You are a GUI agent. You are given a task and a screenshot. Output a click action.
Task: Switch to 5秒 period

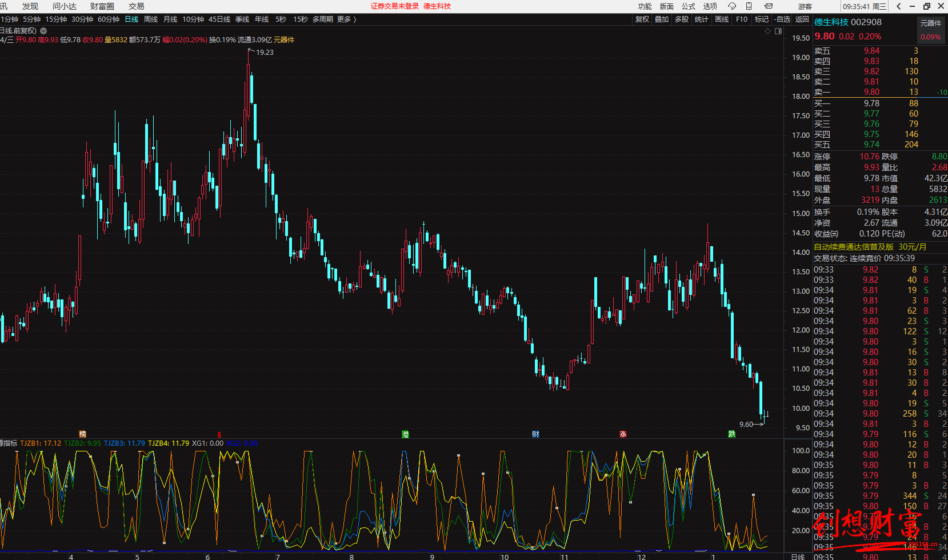coord(281,19)
